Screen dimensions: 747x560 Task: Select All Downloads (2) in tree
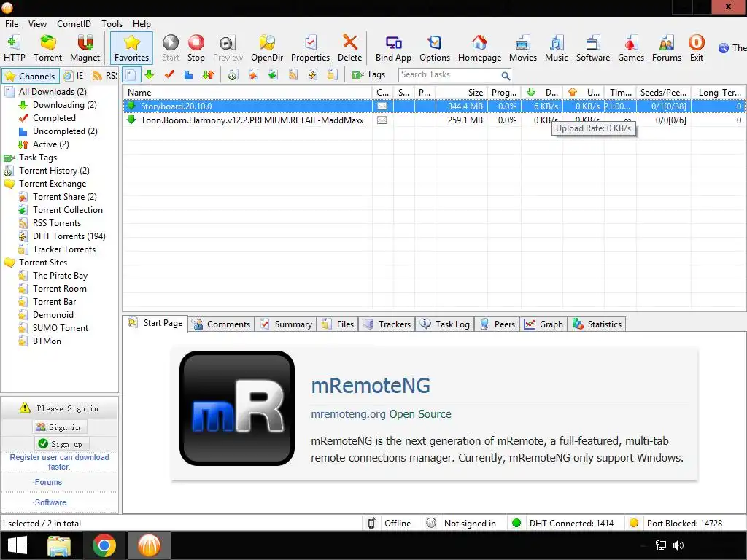pos(53,92)
